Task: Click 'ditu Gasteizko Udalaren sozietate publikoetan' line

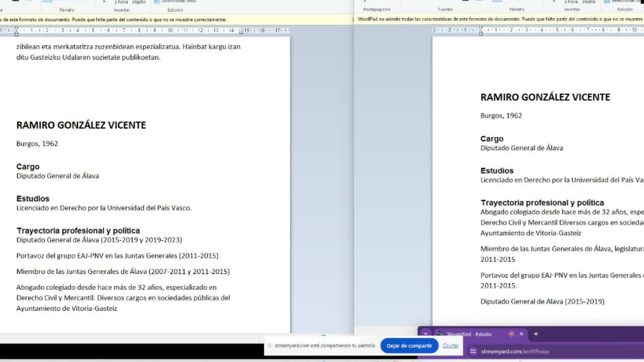Action: click(x=88, y=57)
